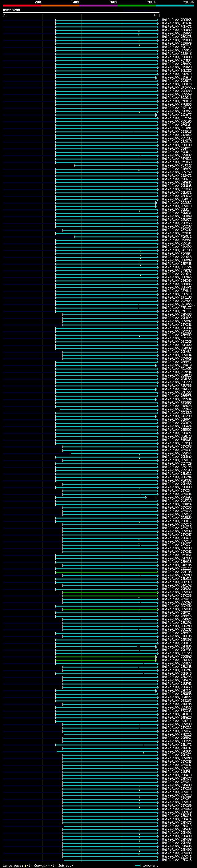Click hit label UniRef100_C9W980
This screenshot has height=868, width=197.
(x=177, y=751)
